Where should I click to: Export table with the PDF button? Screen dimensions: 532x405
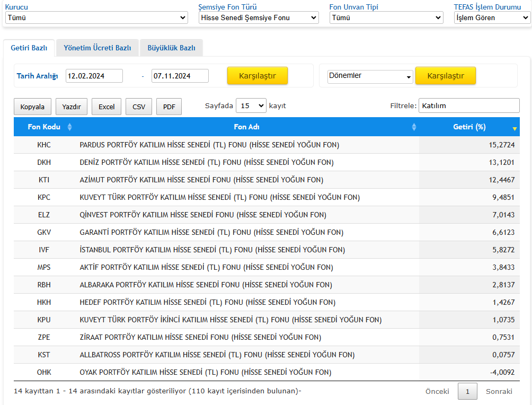tap(169, 107)
